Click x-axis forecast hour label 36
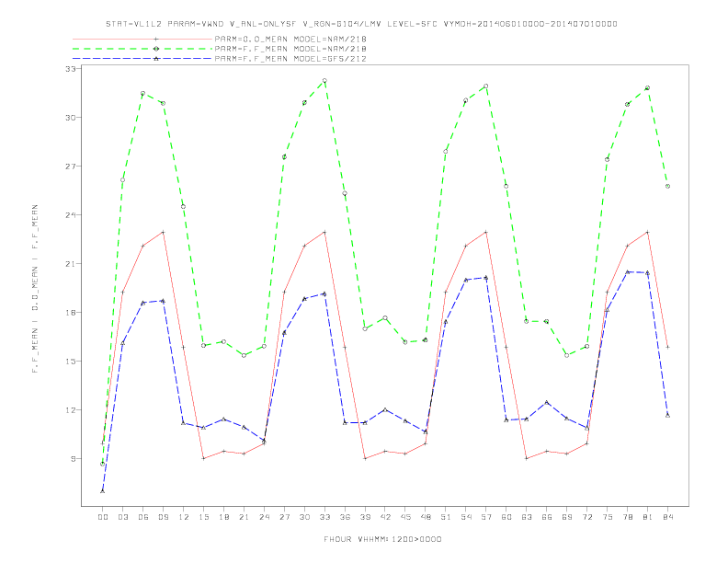This screenshot has height=563, width=728. [345, 517]
